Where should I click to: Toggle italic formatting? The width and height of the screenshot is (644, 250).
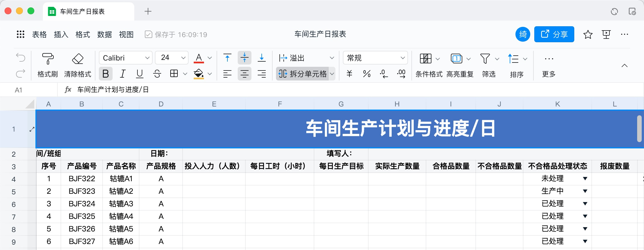(123, 74)
